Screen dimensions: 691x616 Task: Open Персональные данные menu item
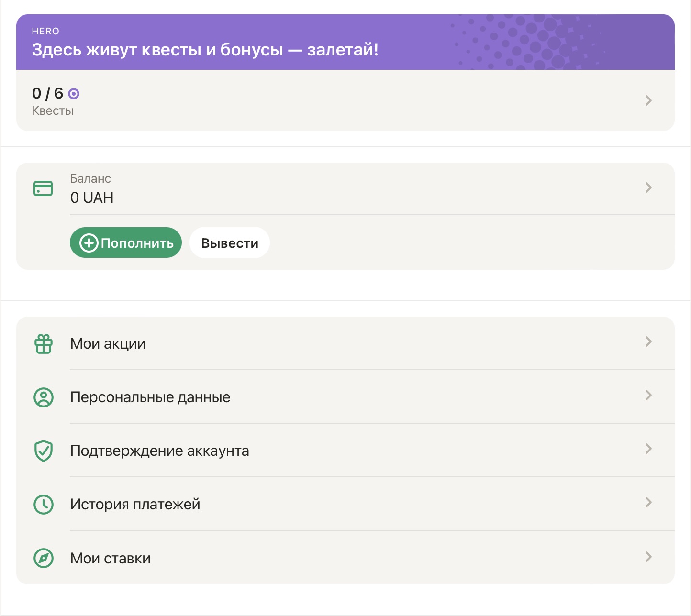click(345, 397)
